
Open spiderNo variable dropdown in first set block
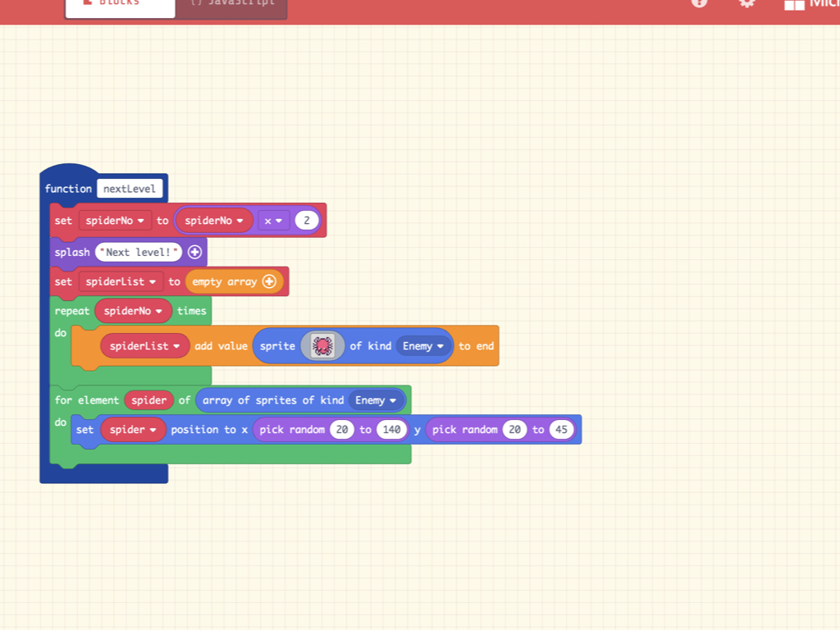115,220
